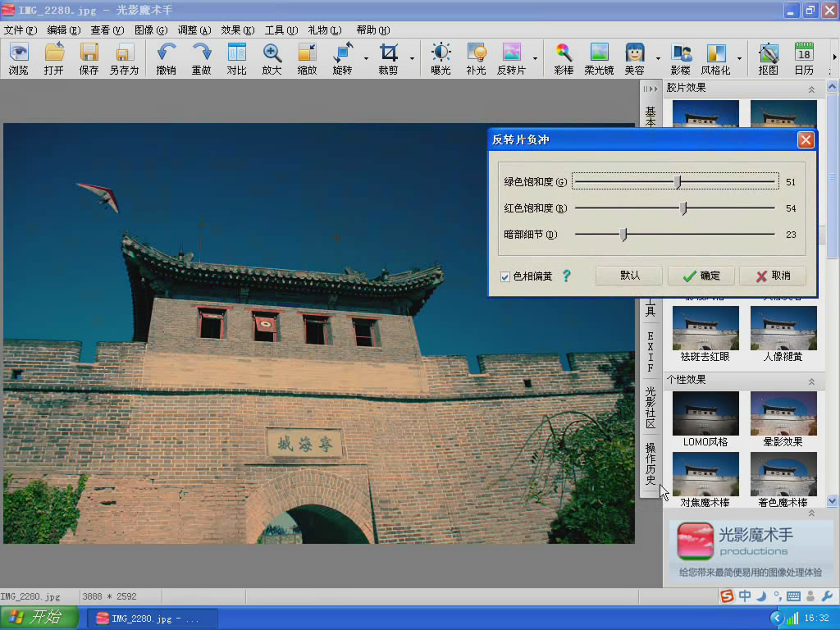Apply 补光 fill light tool

(477, 58)
